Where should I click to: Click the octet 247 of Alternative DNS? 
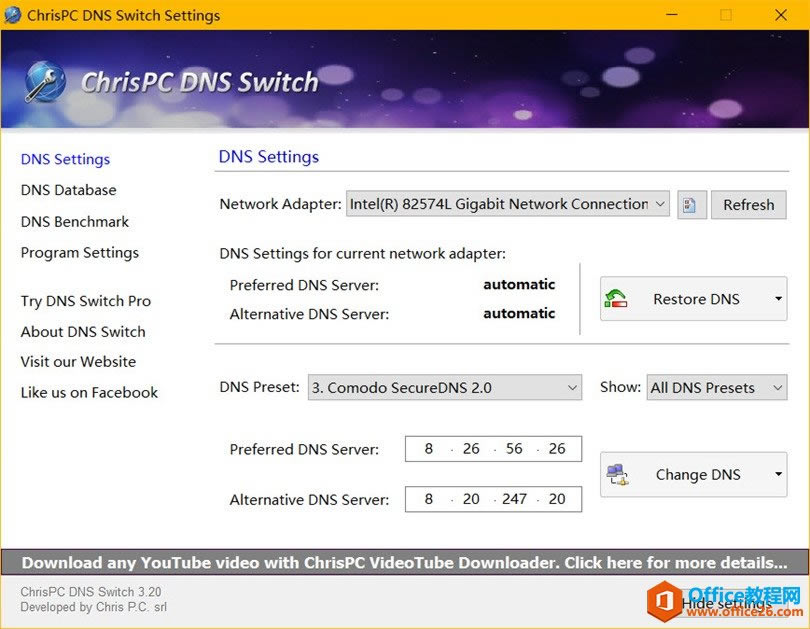tap(514, 499)
